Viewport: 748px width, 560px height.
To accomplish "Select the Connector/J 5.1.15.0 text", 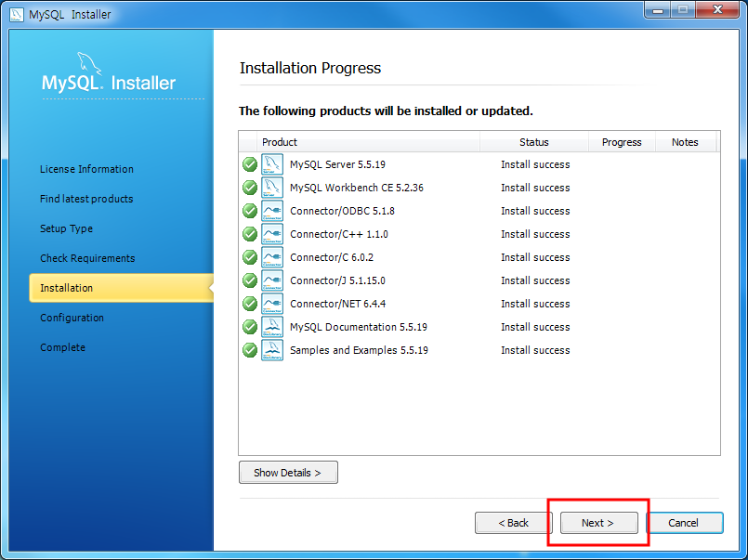I will click(337, 280).
